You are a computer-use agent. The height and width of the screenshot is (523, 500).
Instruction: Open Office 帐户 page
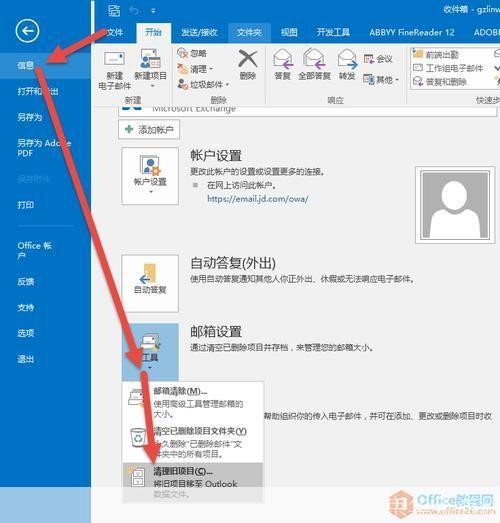(x=34, y=250)
